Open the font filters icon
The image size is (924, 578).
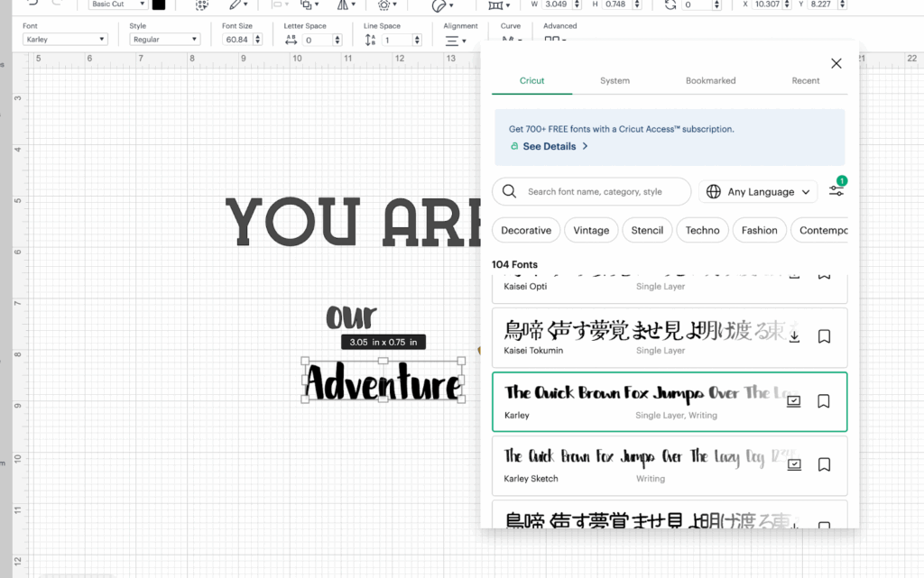(836, 190)
